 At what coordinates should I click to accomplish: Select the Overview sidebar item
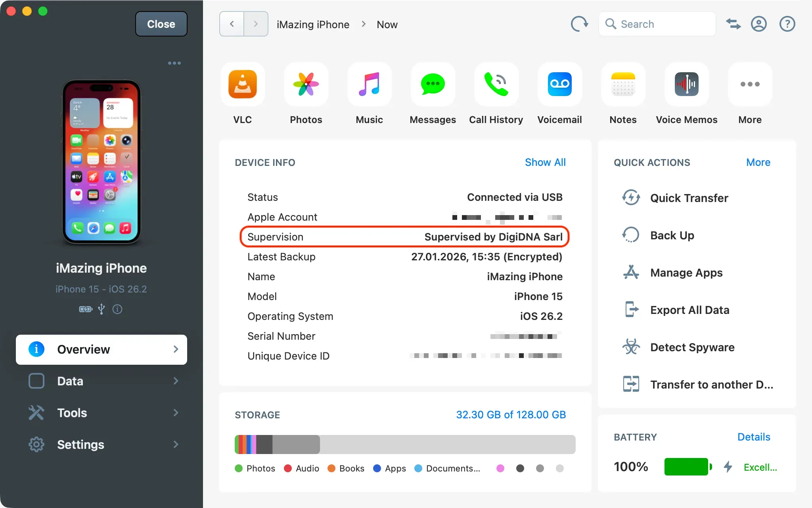[101, 349]
